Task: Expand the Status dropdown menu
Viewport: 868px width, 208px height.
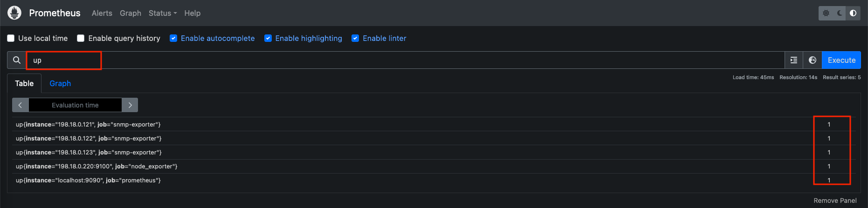Action: click(x=162, y=13)
